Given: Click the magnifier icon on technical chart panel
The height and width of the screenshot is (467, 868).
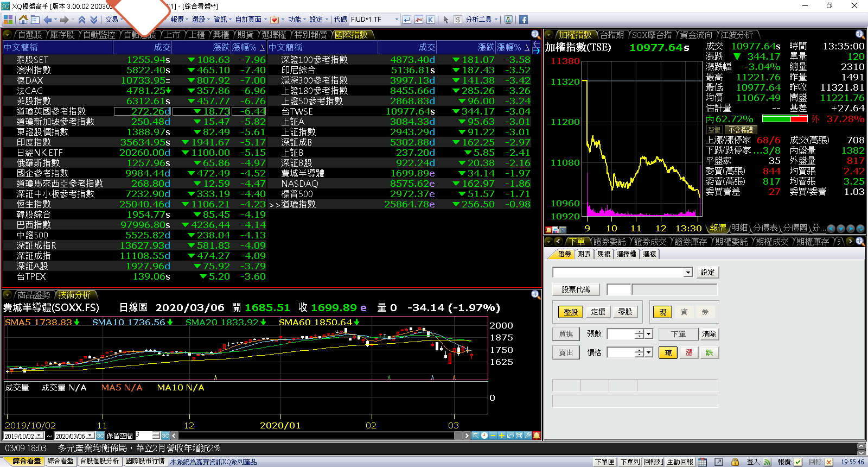Looking at the screenshot, I should click(x=535, y=294).
